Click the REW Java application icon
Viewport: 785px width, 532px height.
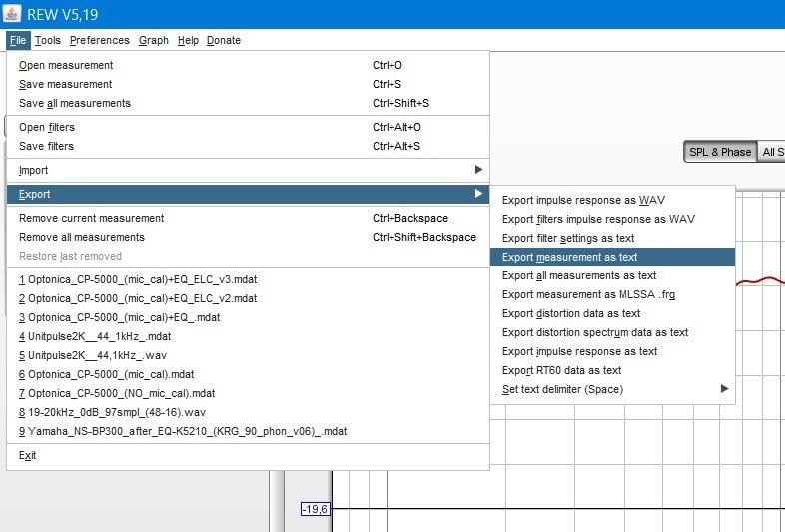(x=12, y=14)
